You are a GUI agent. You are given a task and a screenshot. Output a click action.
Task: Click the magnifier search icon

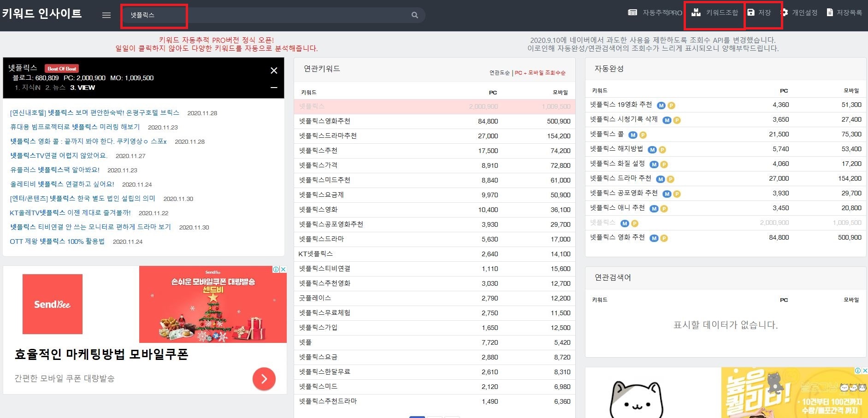[x=414, y=15]
